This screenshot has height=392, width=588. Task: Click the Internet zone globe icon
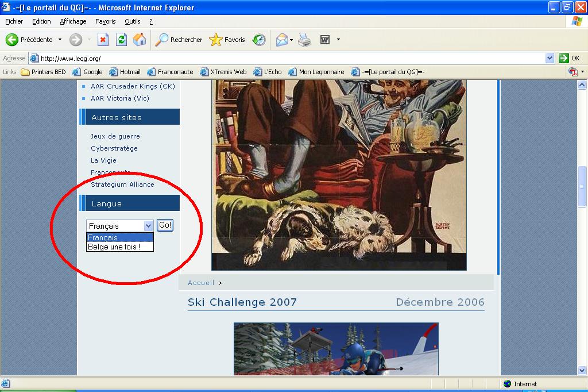pyautogui.click(x=508, y=384)
